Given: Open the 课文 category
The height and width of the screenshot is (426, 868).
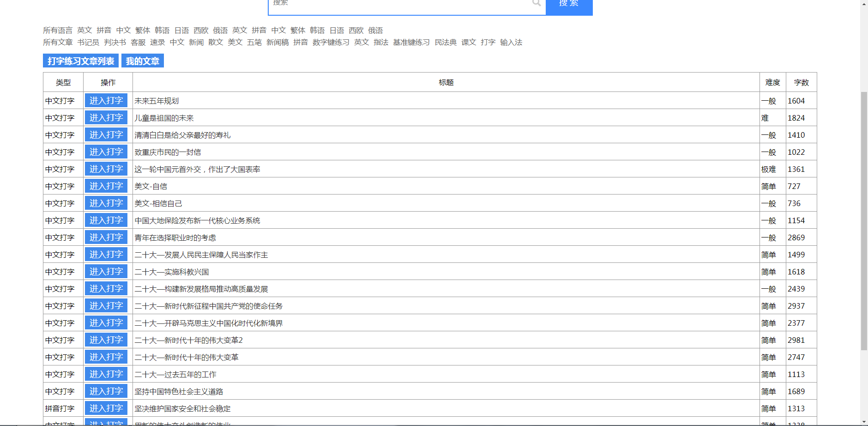Looking at the screenshot, I should click(x=469, y=43).
